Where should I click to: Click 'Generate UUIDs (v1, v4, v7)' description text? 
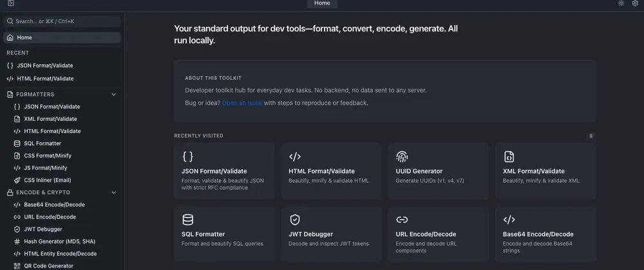click(430, 181)
